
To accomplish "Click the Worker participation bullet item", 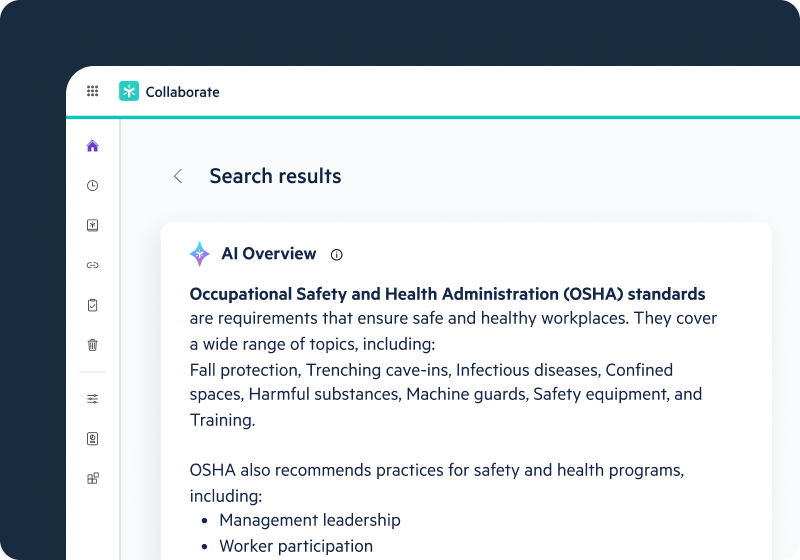I will click(296, 546).
